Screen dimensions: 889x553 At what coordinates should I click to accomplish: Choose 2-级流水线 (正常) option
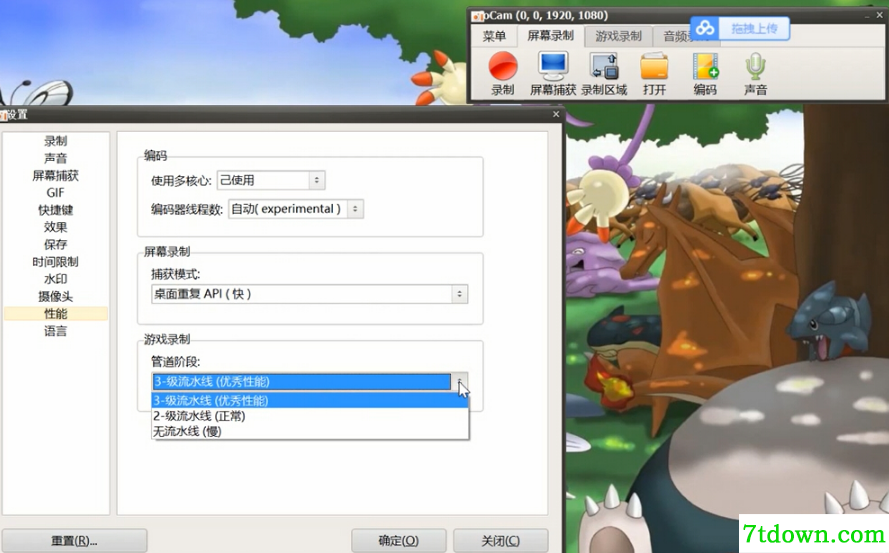coord(310,416)
